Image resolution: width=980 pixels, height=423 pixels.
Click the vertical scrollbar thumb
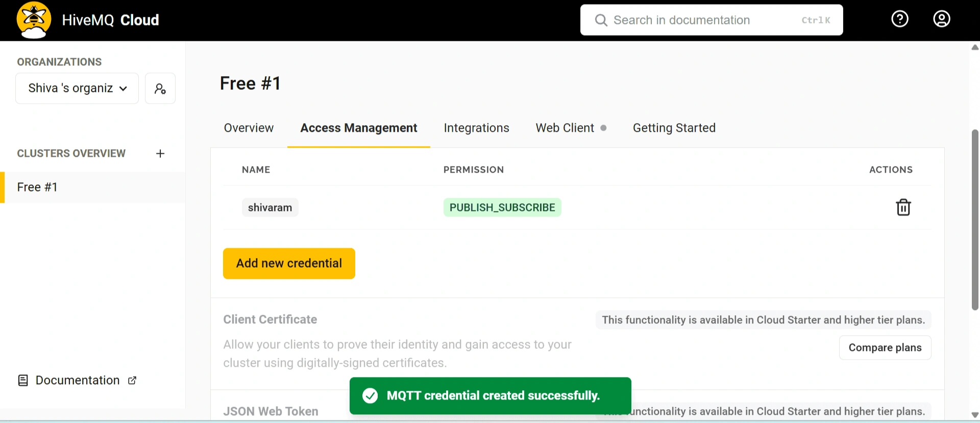pos(975,220)
